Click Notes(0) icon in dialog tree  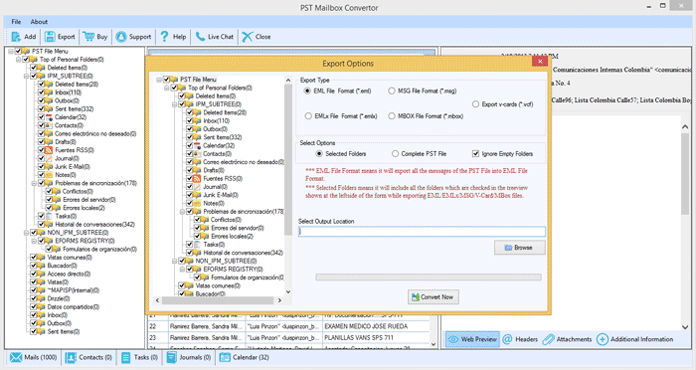(x=197, y=203)
